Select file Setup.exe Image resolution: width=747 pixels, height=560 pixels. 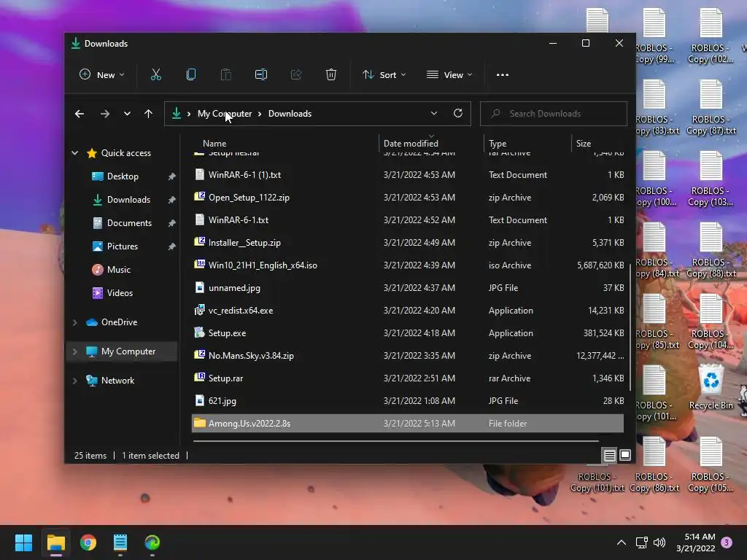click(408, 332)
